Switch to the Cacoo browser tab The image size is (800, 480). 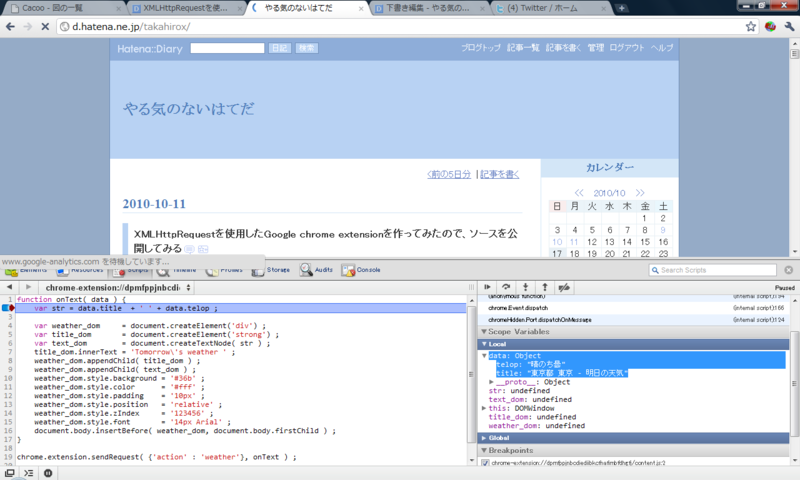click(62, 8)
